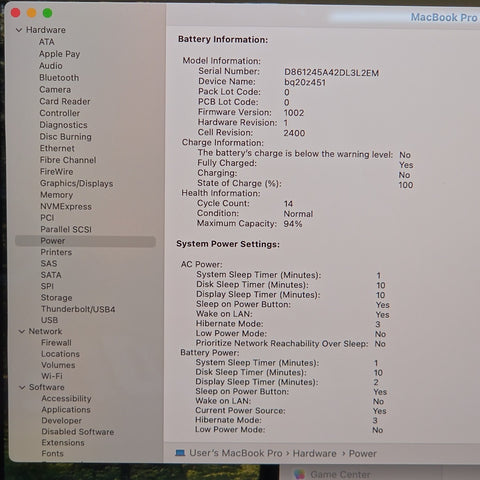Click the Battery Information heading
Viewport: 480px width, 480px height.
[x=223, y=40]
